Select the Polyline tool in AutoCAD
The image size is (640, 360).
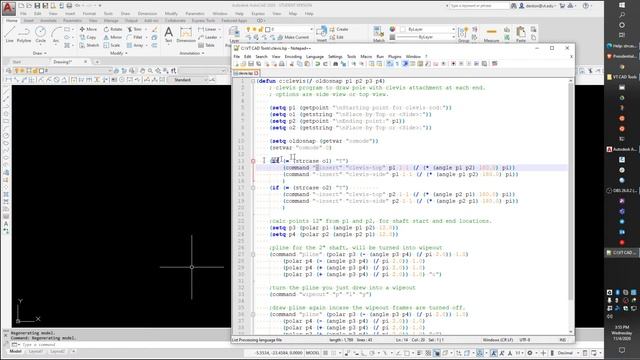24,35
